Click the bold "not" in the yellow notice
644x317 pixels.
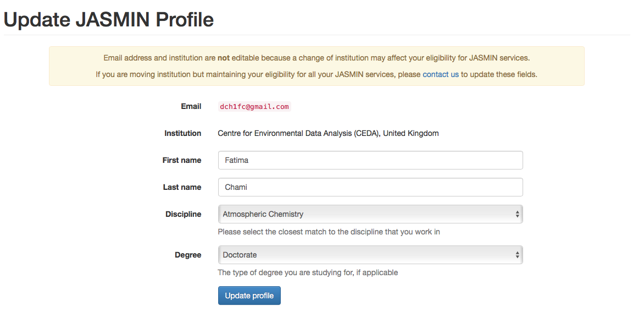[x=224, y=58]
